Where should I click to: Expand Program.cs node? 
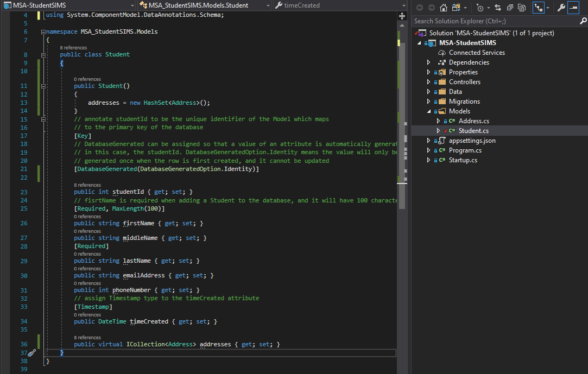[428, 150]
